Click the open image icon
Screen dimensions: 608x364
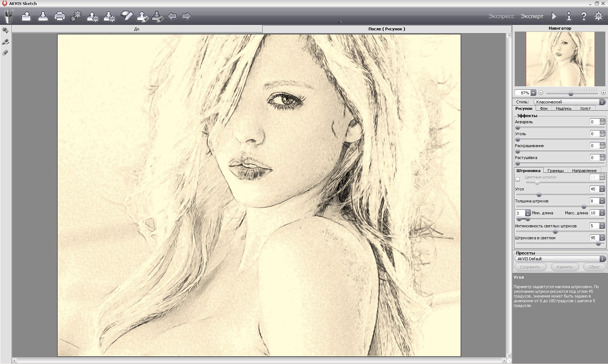pos(26,16)
